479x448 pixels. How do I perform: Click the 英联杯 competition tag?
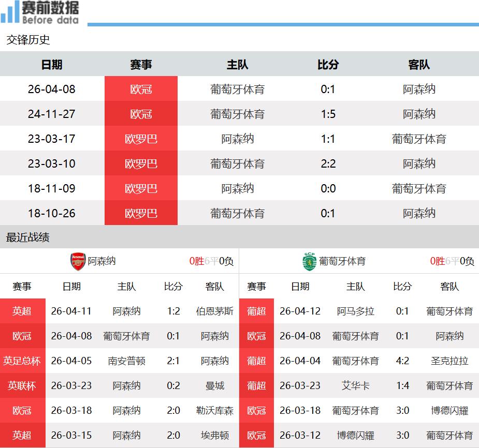(x=22, y=385)
